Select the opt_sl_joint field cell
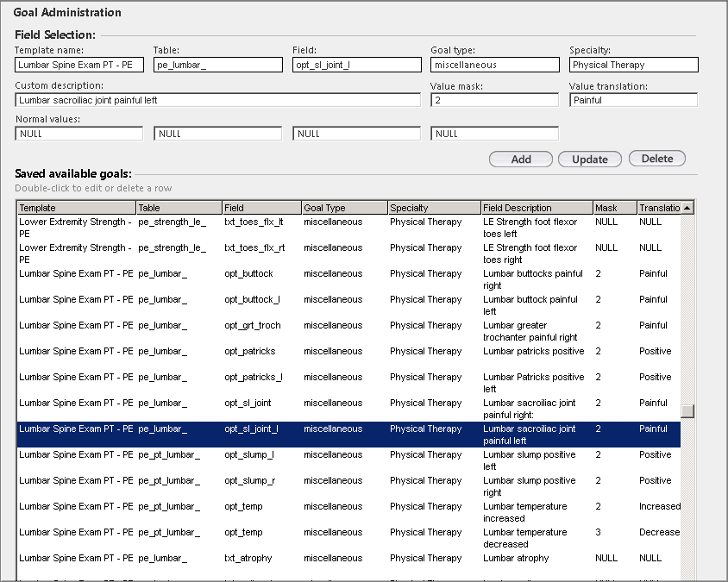728x582 pixels. tap(248, 404)
